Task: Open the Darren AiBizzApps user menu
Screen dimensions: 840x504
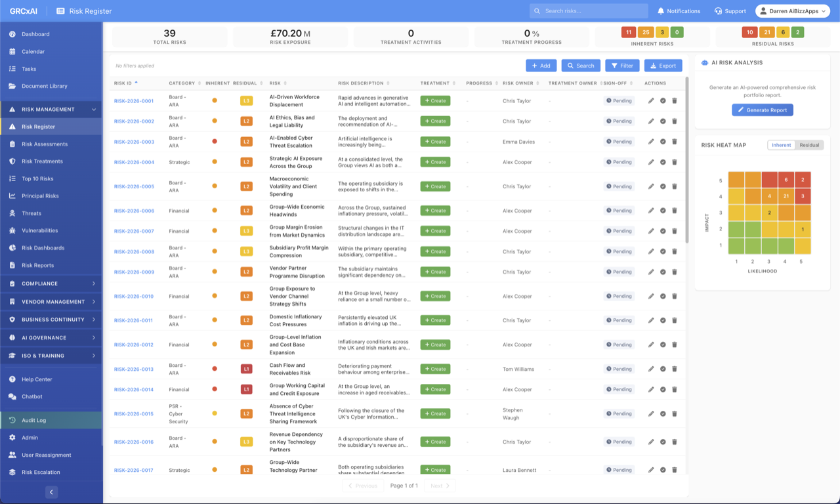Action: tap(792, 11)
